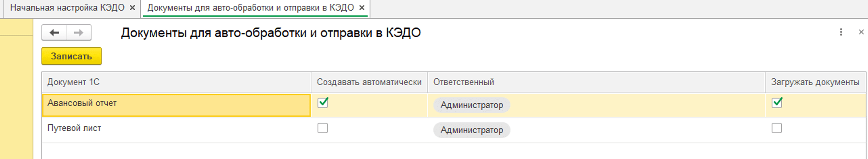This screenshot has width=868, height=159.
Task: Enable Создавать автоматически for Путевой лист
Action: pyautogui.click(x=323, y=128)
